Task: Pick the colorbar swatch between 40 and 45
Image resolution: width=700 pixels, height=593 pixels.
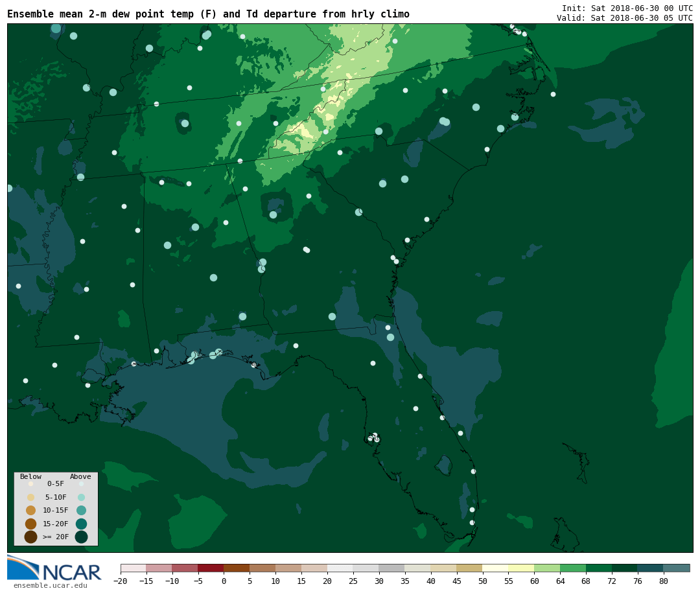Action: (444, 568)
